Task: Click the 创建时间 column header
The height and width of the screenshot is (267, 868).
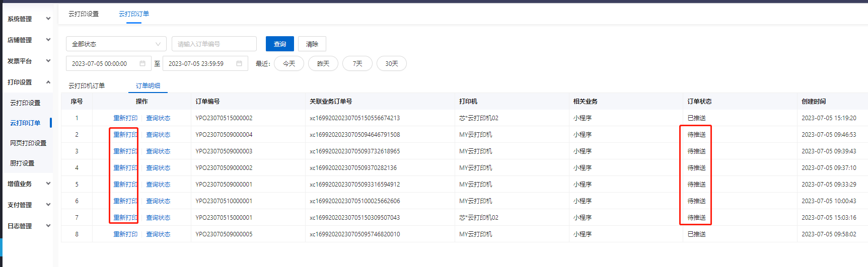Action: [x=814, y=101]
